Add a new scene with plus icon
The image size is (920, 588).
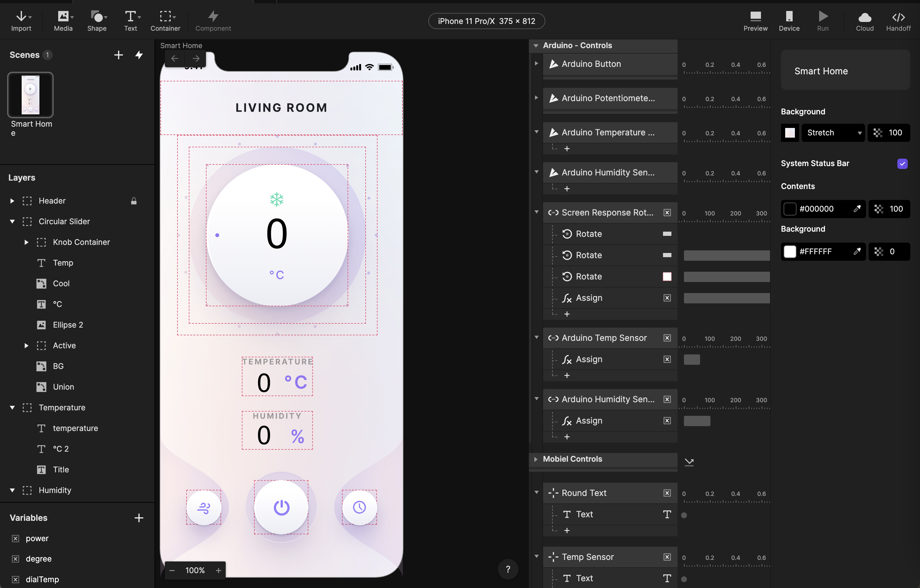pos(118,55)
